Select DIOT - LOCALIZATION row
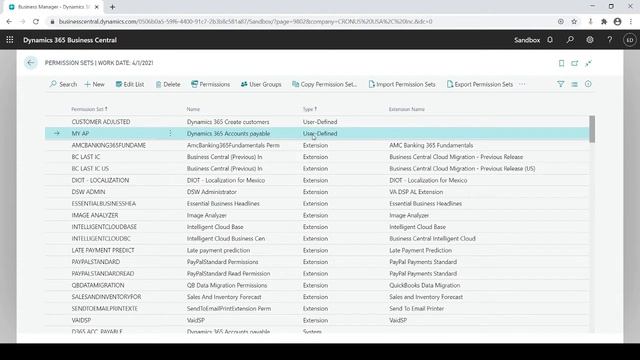Screen dimensions: 640x360 click(317, 180)
